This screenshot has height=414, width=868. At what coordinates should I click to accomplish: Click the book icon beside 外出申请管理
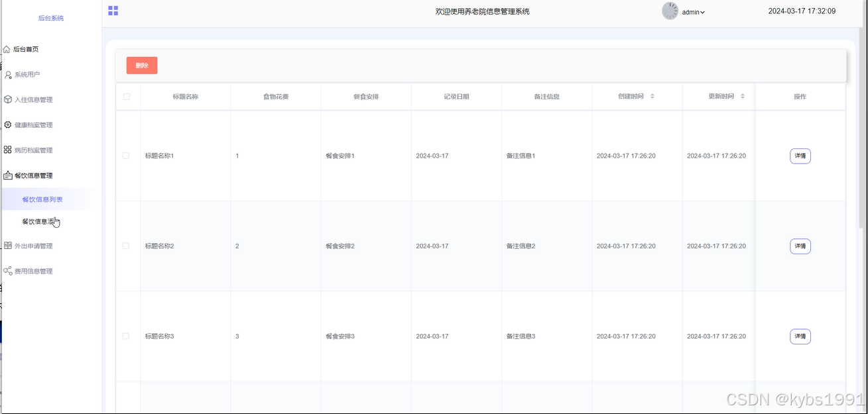pyautogui.click(x=8, y=246)
